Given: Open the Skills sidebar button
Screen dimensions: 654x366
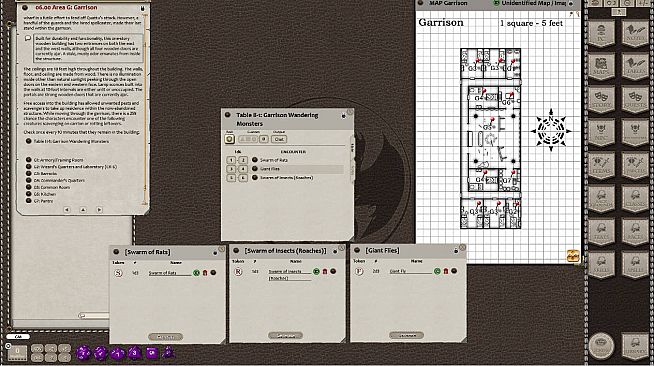Looking at the screenshot, I should coord(601,264).
